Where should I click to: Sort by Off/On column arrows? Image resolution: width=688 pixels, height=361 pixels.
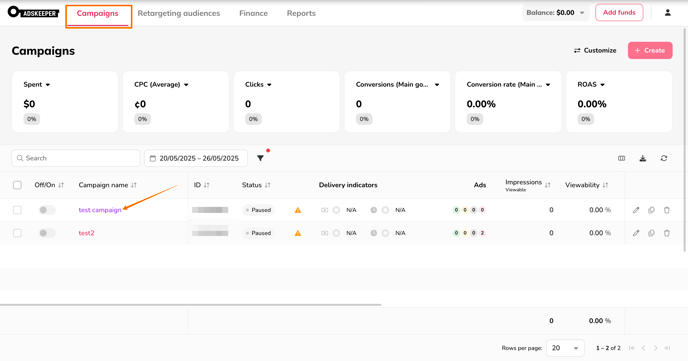pos(61,185)
